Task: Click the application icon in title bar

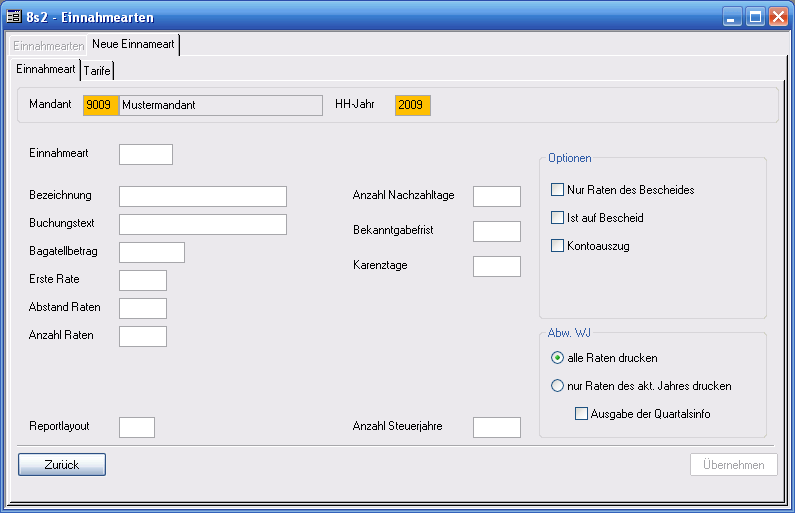Action: (15, 17)
